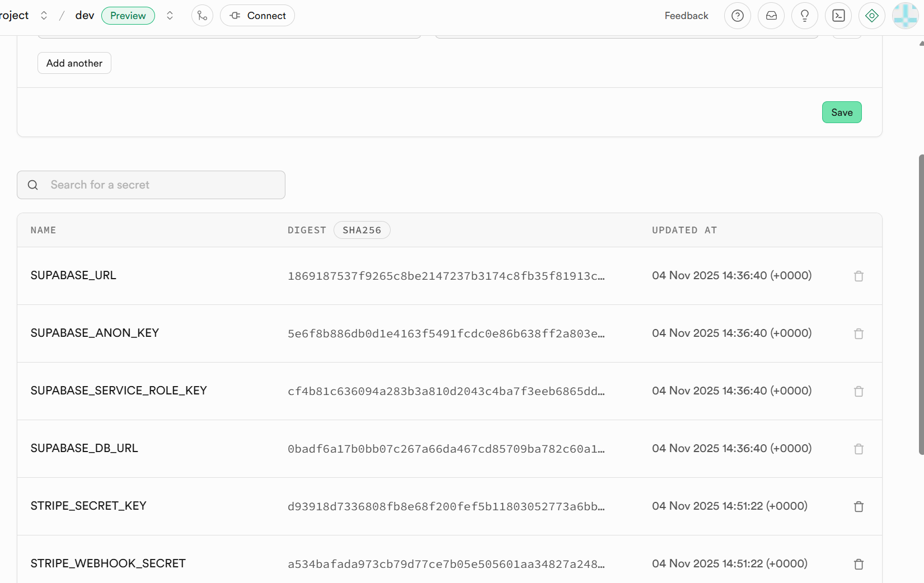Click SUPABASE_ANON_KEY updated timestamp
The height and width of the screenshot is (583, 924).
[x=731, y=333]
